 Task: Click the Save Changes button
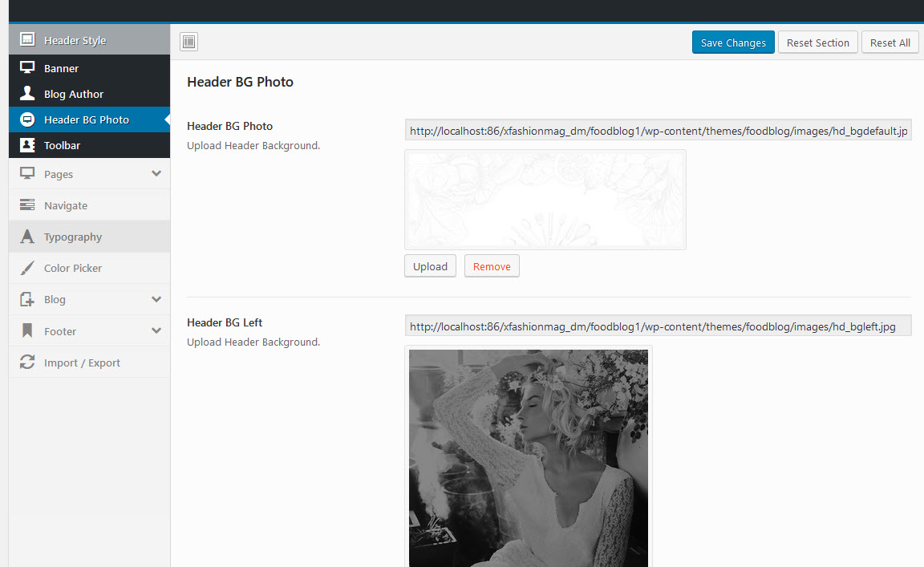pyautogui.click(x=733, y=43)
